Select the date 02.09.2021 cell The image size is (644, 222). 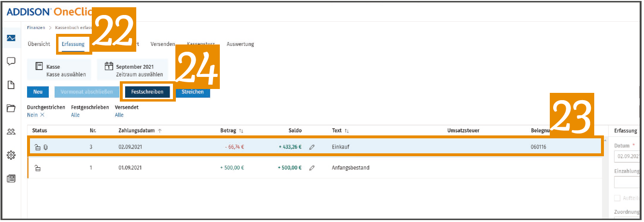coord(130,147)
